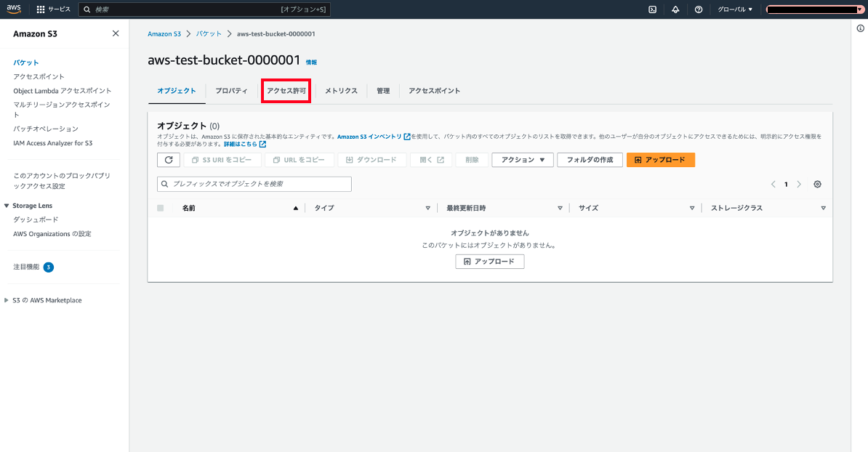Click the S3 URI をコピー button

coord(222,160)
